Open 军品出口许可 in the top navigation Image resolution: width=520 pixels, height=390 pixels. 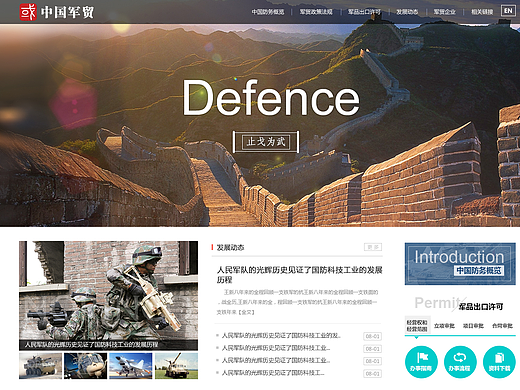pos(364,12)
